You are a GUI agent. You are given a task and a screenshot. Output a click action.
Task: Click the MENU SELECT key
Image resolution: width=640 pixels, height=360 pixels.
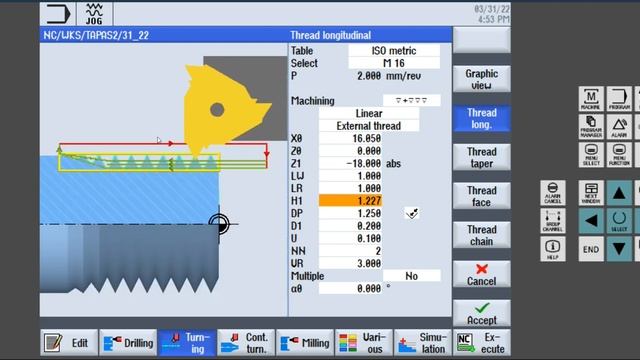pyautogui.click(x=591, y=155)
